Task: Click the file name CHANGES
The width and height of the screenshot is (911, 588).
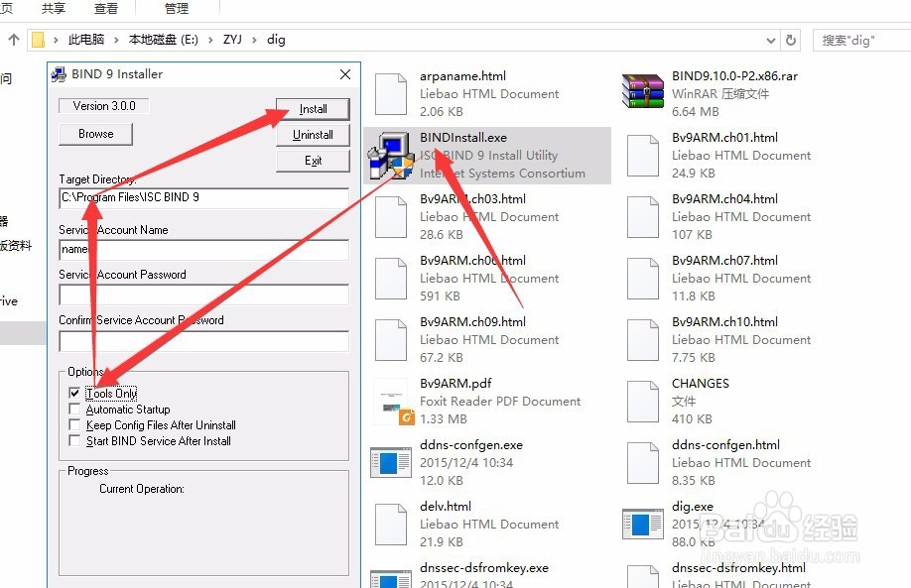Action: coord(700,384)
